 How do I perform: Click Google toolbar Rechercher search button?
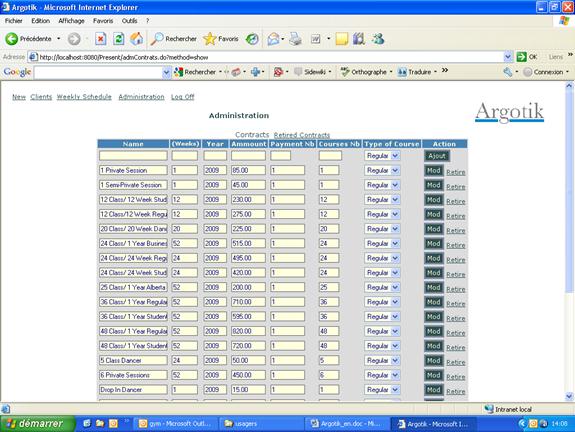point(196,72)
